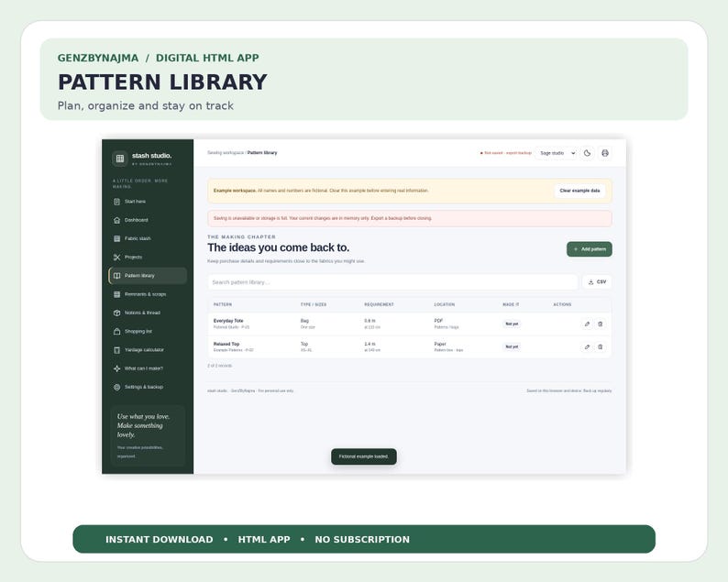This screenshot has width=728, height=582.
Task: Open Remnants & scraps section
Action: (x=148, y=294)
